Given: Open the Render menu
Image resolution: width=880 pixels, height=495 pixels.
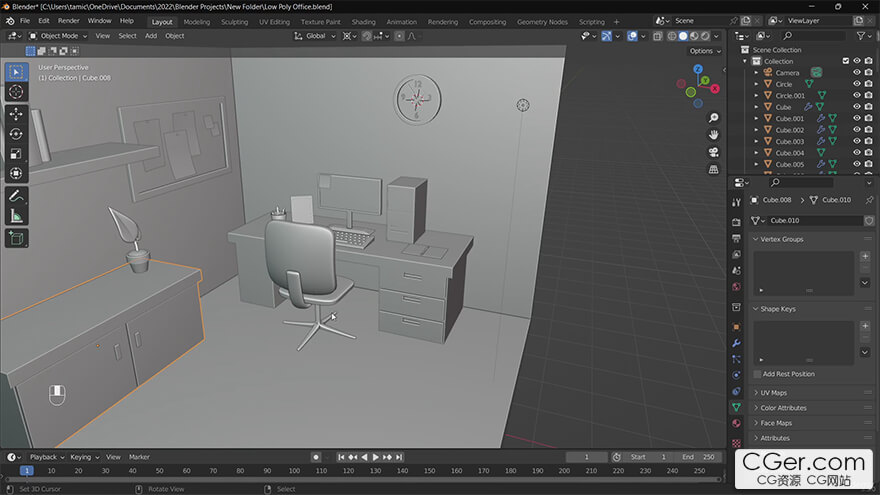Looking at the screenshot, I should (68, 21).
